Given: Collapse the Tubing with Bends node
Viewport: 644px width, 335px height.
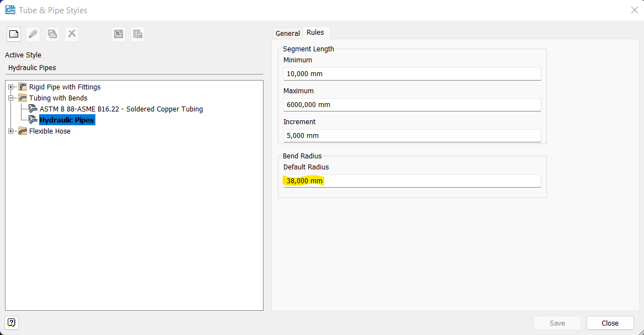Looking at the screenshot, I should (10, 98).
